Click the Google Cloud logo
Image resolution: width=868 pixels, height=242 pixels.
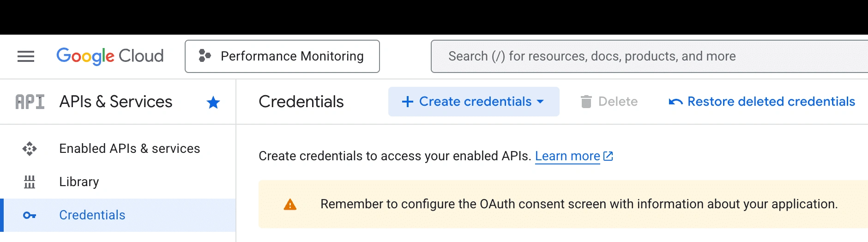[x=110, y=56]
